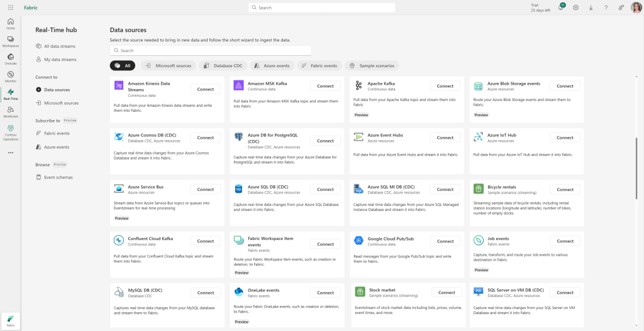Connect to Azure SQL DB (CDC)

click(x=325, y=190)
